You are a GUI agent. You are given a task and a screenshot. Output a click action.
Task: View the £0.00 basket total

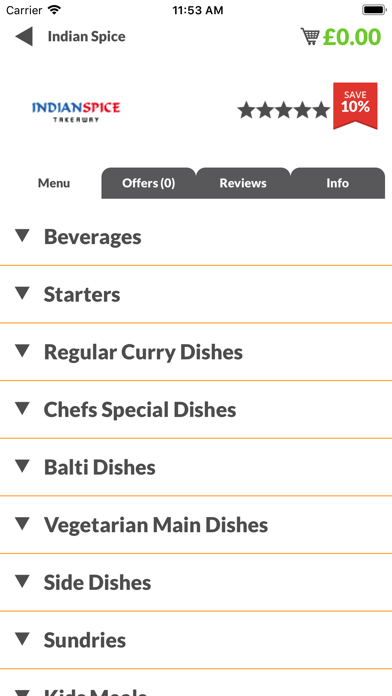pyautogui.click(x=352, y=37)
